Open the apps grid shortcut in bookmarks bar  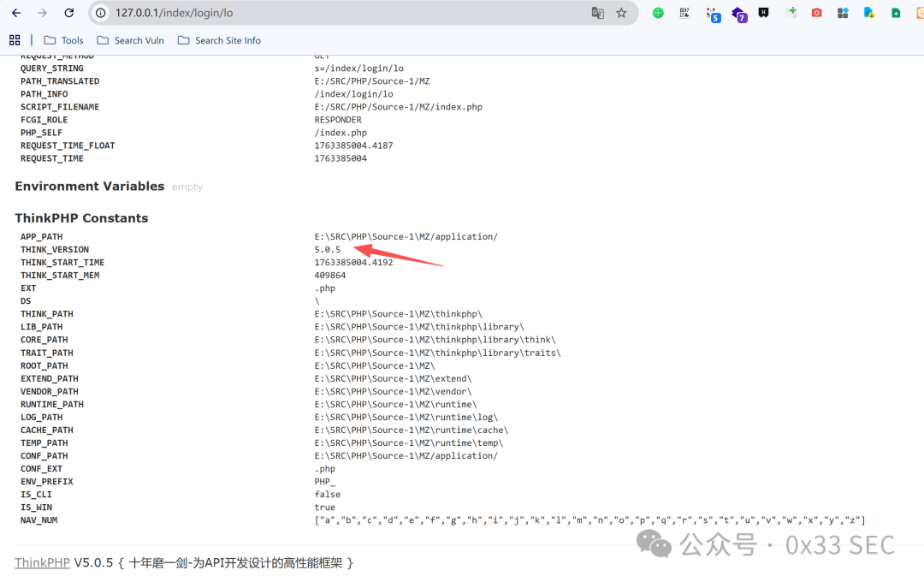(15, 40)
